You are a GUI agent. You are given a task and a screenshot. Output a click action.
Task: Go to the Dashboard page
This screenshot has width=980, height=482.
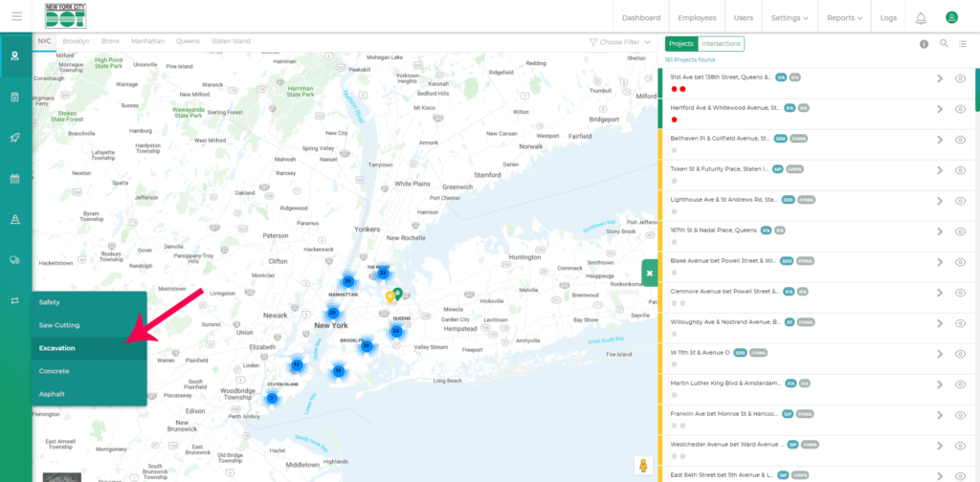point(641,17)
